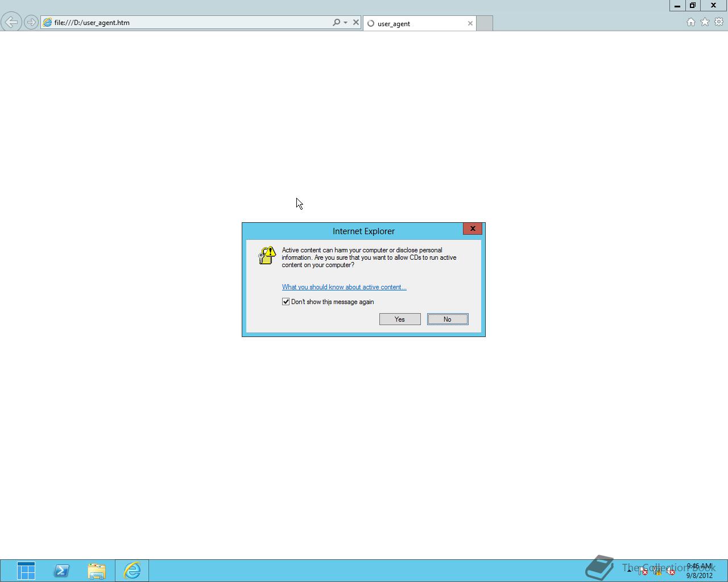Stop page loading with the X icon
Screen dimensions: 728x582
tap(356, 23)
